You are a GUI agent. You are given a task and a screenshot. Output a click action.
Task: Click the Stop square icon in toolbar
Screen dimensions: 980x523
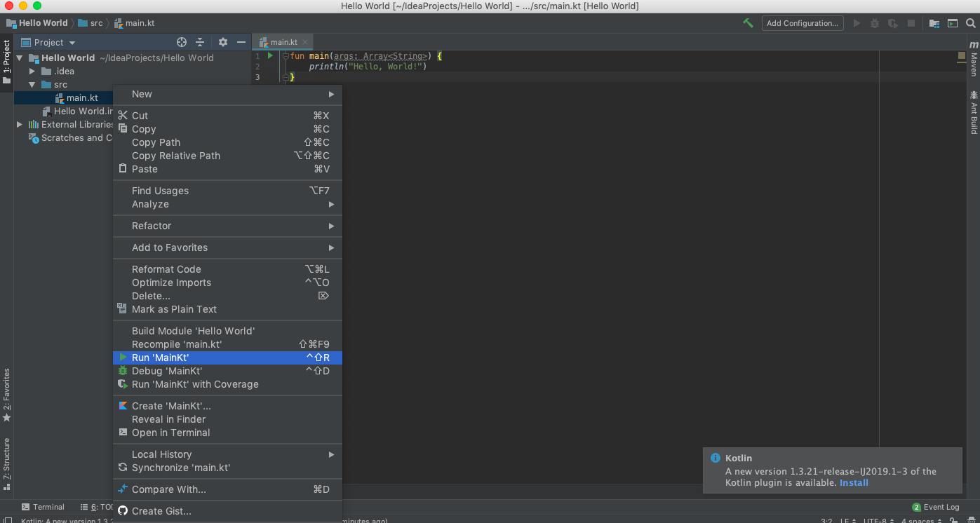(x=911, y=23)
